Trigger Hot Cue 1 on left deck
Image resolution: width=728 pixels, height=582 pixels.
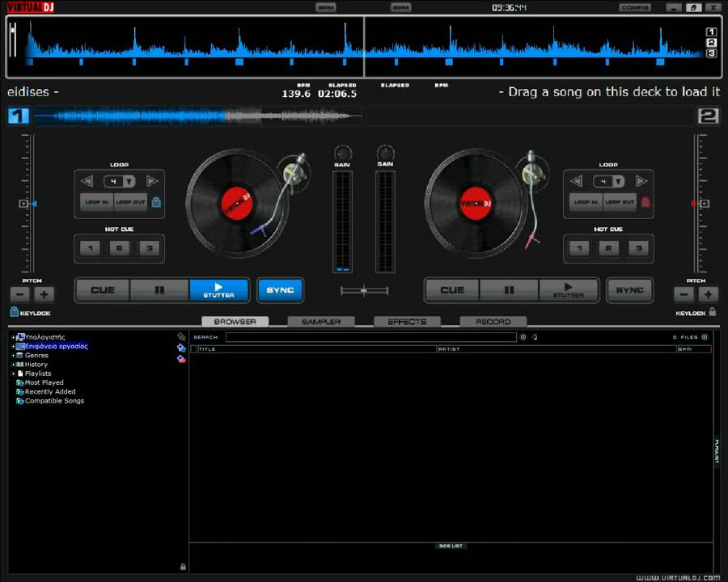click(x=90, y=248)
